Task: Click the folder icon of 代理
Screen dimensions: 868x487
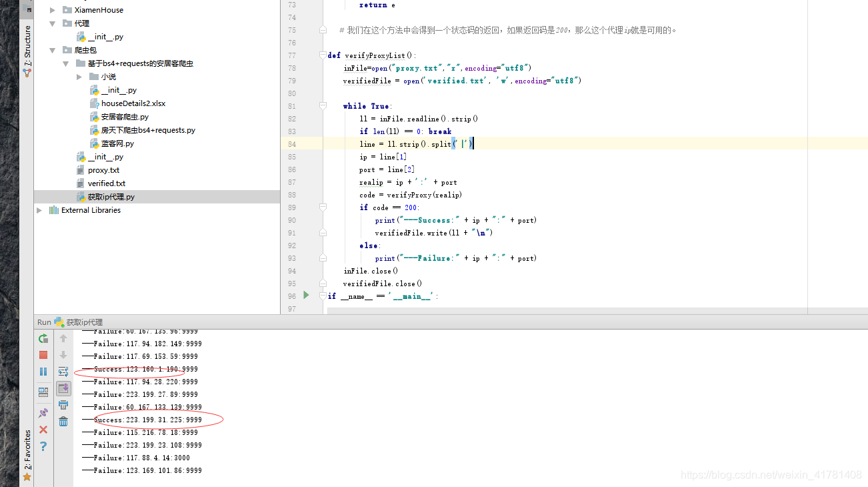Action: 67,23
